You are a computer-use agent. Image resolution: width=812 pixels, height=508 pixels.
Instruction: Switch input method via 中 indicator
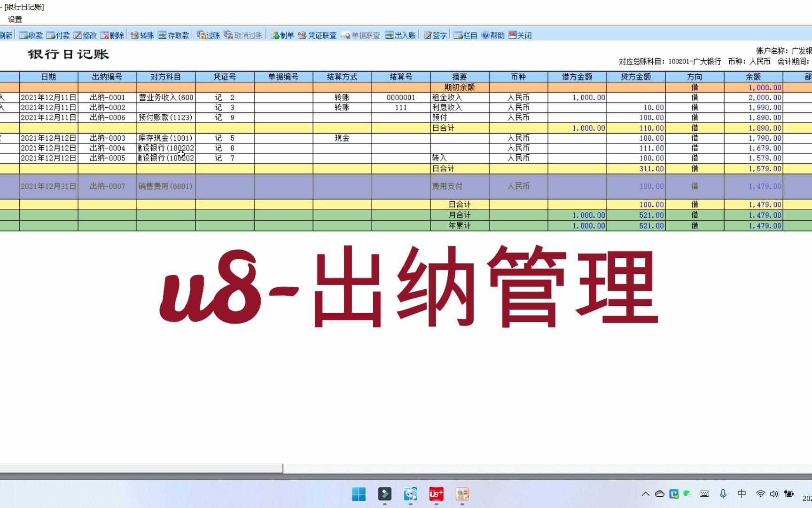point(742,493)
